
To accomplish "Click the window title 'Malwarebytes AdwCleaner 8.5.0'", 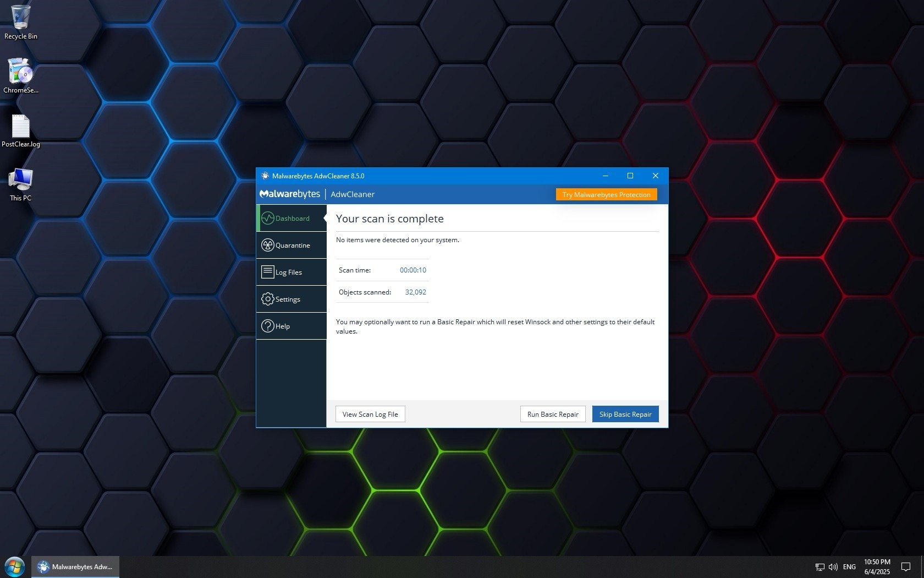I will [x=318, y=176].
